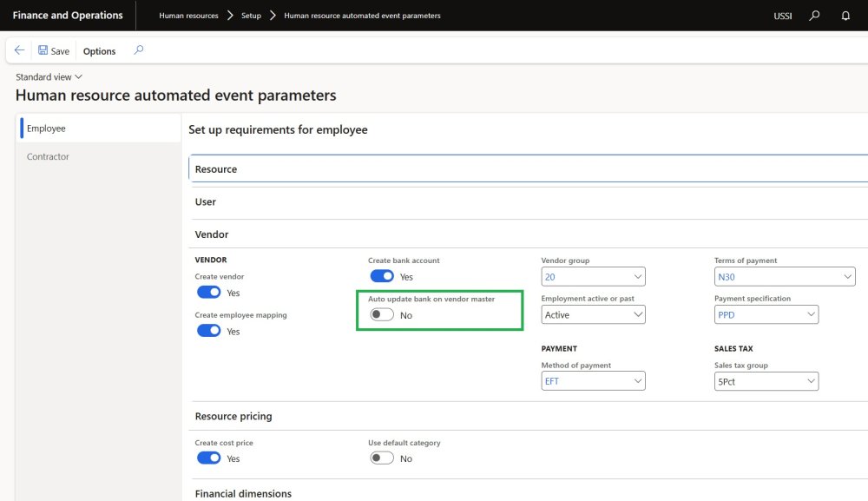Open the notifications bell
868x501 pixels.
(845, 16)
